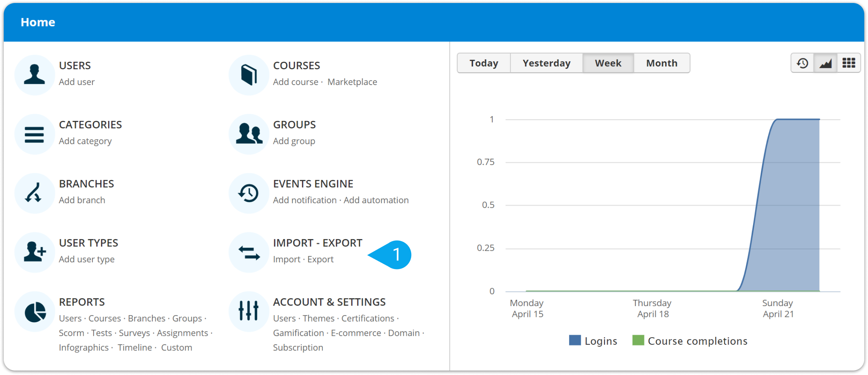Click the Courses book icon
Screen dimensions: 868x375
point(249,75)
